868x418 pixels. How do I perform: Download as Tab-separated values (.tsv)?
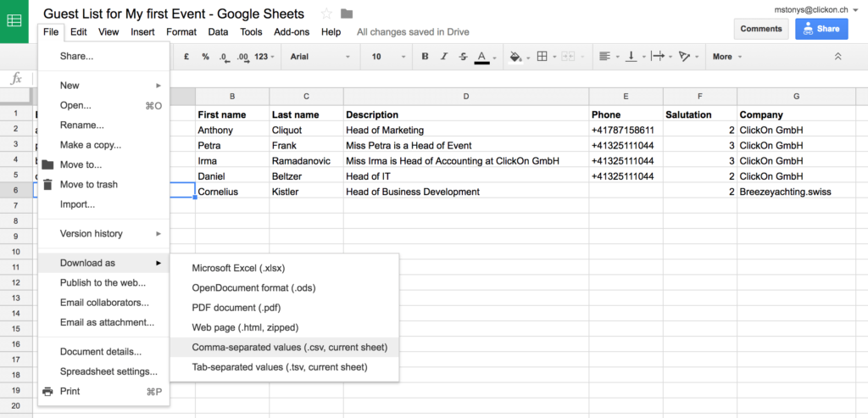tap(285, 366)
